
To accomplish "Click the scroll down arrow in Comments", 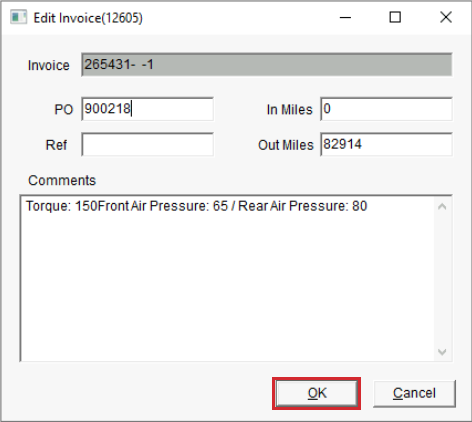I will (x=442, y=352).
